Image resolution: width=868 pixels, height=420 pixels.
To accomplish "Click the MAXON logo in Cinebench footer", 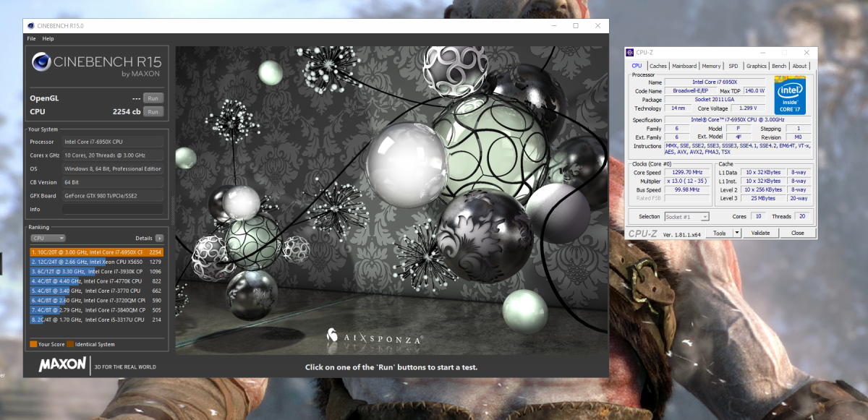I will pos(62,365).
